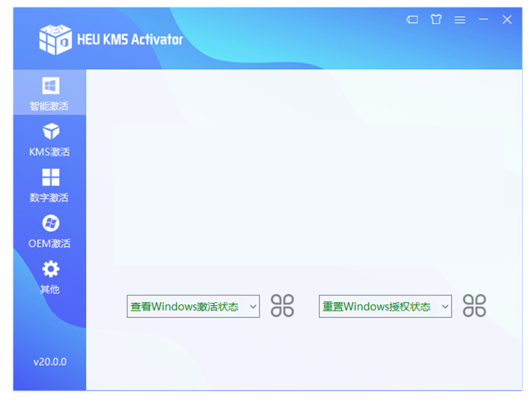The height and width of the screenshot is (402, 532).
Task: Click the Windows logo icon for 智能激活
Action: click(50, 86)
